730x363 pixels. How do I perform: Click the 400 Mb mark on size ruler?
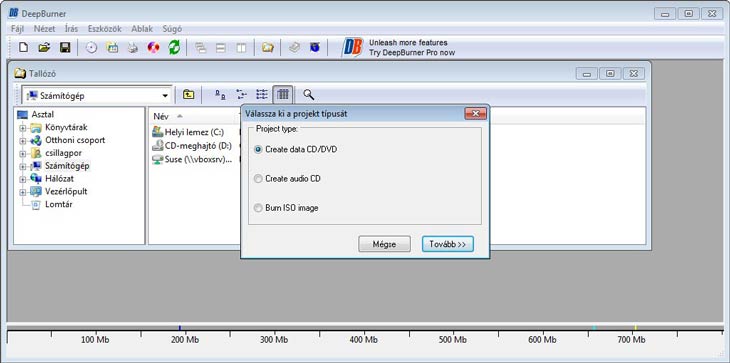point(364,340)
